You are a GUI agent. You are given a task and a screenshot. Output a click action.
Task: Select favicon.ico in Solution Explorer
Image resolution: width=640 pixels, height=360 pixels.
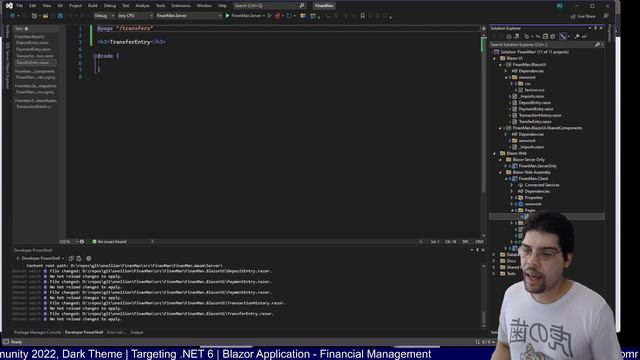(534, 90)
